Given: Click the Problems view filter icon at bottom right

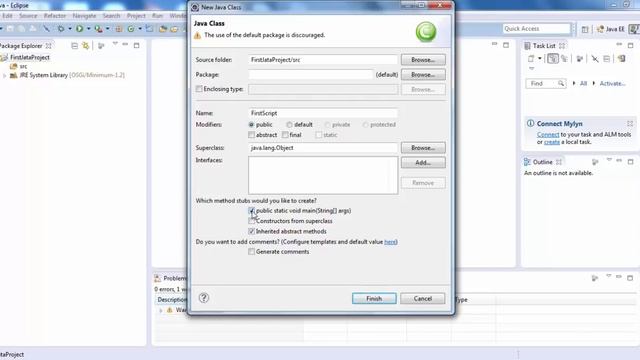Looking at the screenshot, I should coord(595,278).
